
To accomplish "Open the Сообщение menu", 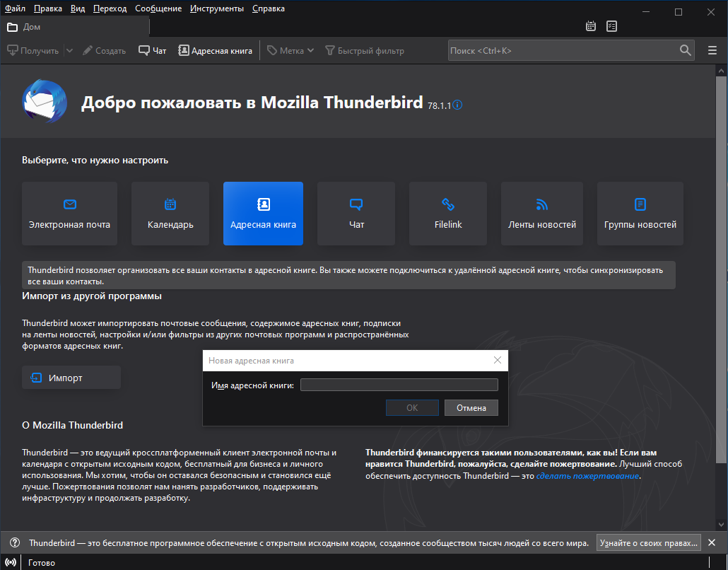I will click(158, 8).
